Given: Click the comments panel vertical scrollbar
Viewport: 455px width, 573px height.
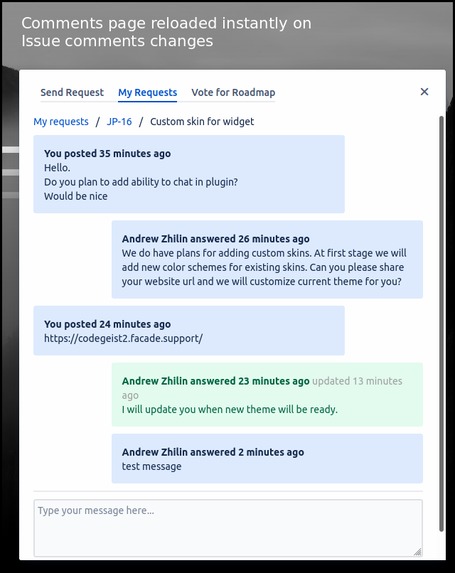Looking at the screenshot, I should 441,324.
